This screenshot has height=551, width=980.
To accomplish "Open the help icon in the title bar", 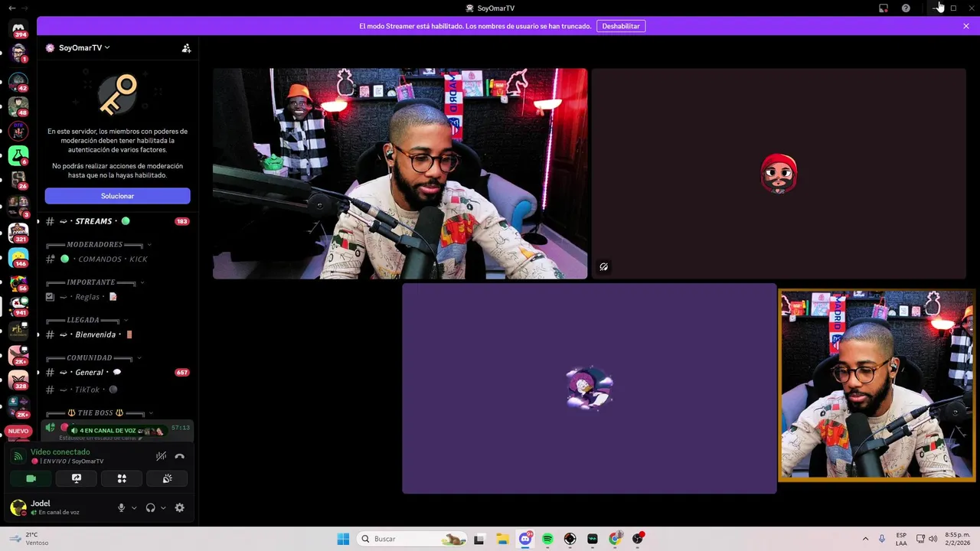I will pyautogui.click(x=906, y=8).
